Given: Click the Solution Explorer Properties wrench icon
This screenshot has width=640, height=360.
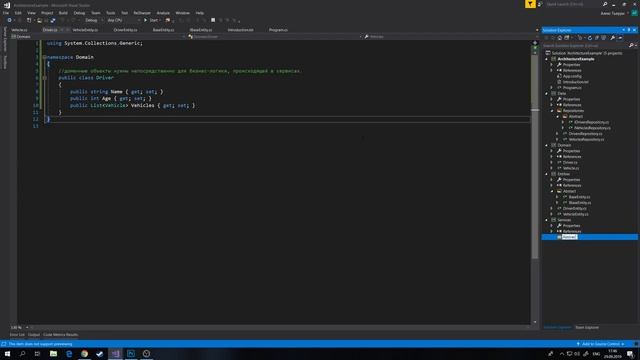Looking at the screenshot, I should 613,38.
